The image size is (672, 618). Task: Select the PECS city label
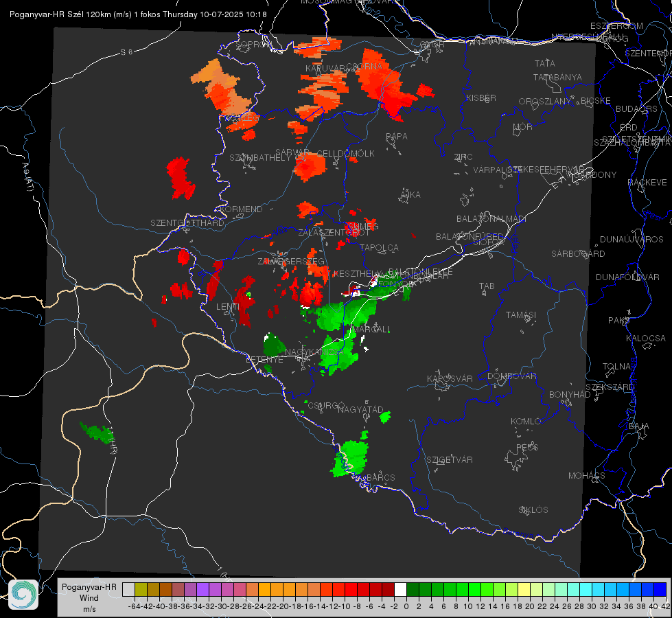pos(526,447)
